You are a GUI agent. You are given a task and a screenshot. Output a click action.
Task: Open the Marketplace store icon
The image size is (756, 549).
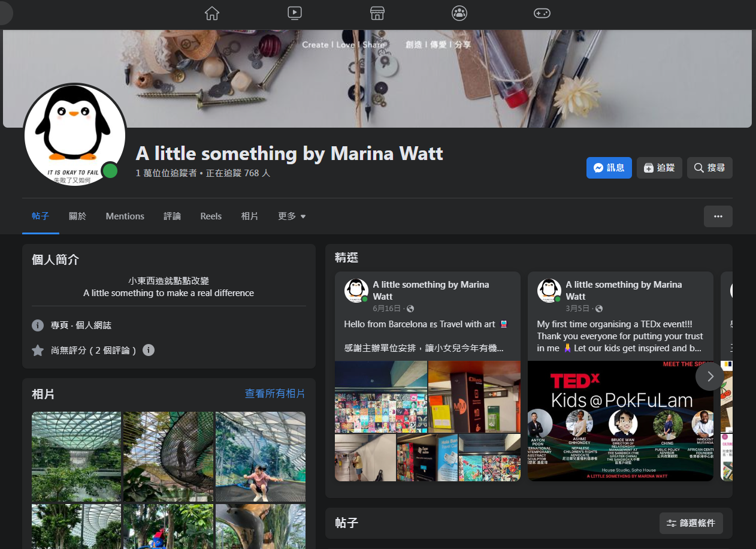tap(377, 13)
